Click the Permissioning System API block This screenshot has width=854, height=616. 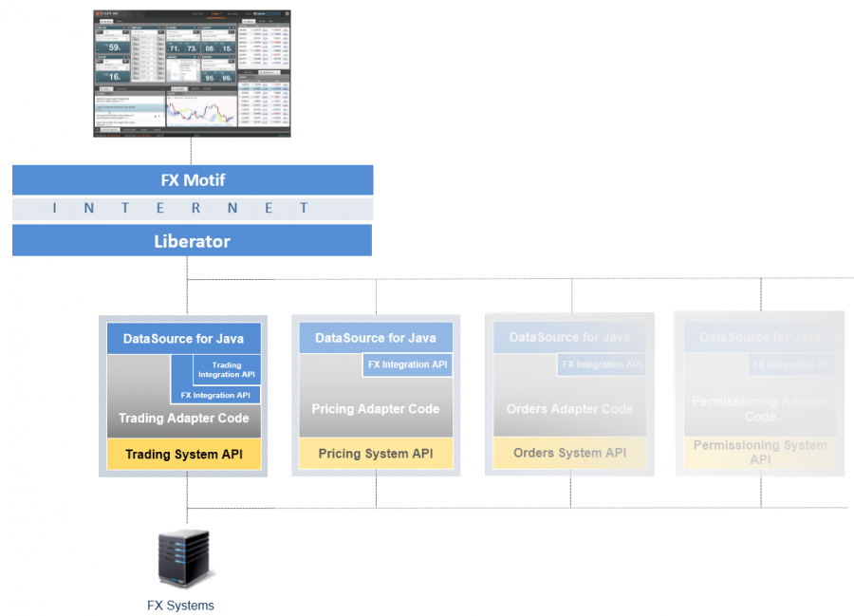click(x=760, y=453)
